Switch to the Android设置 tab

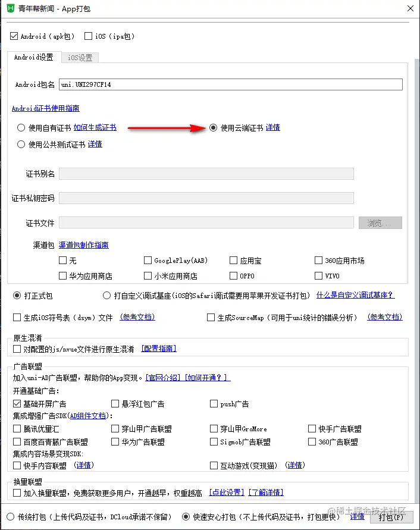click(x=34, y=57)
